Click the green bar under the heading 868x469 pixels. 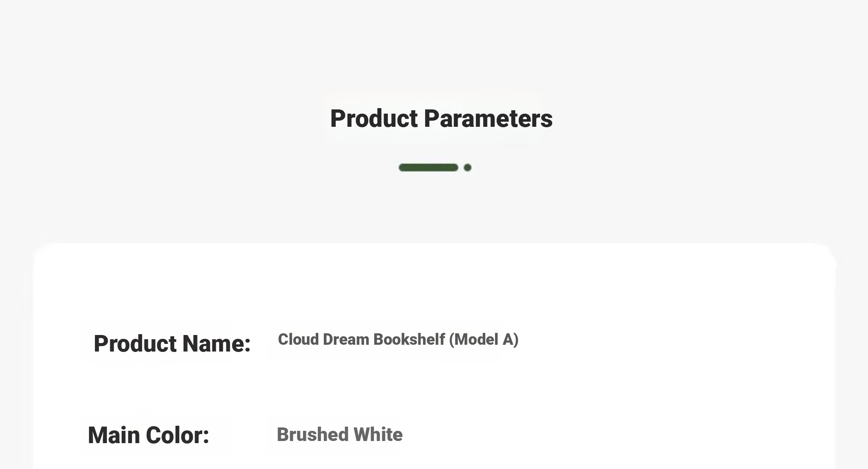[x=428, y=167]
